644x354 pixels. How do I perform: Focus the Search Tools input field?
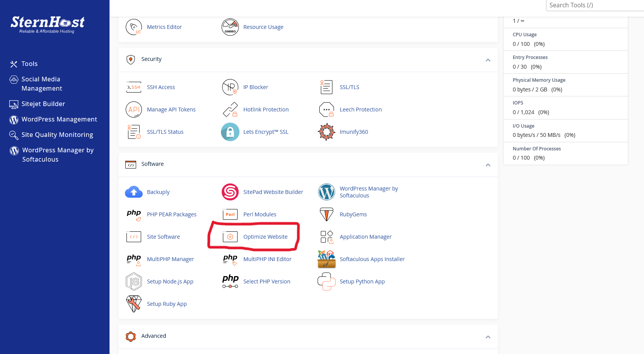(594, 5)
